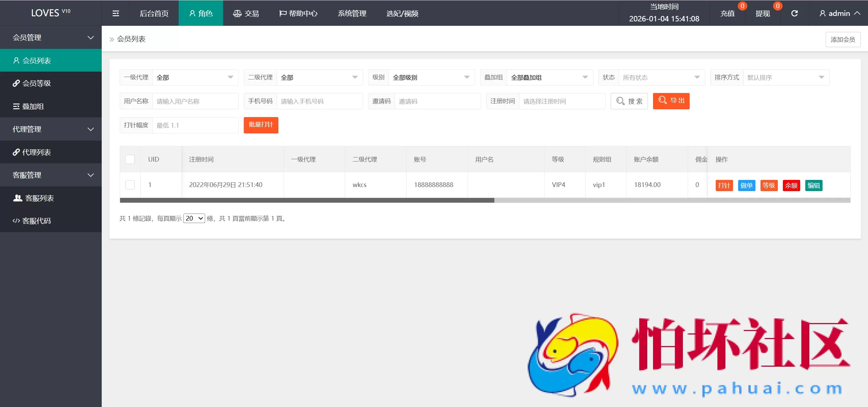Click the hamburger menu icon beside the logo
The height and width of the screenshot is (407, 868).
pyautogui.click(x=115, y=13)
